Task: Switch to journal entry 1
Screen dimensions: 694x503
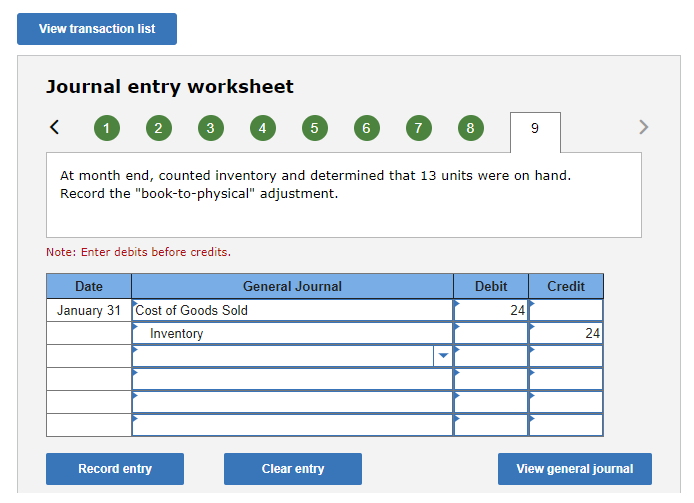Action: click(x=107, y=128)
